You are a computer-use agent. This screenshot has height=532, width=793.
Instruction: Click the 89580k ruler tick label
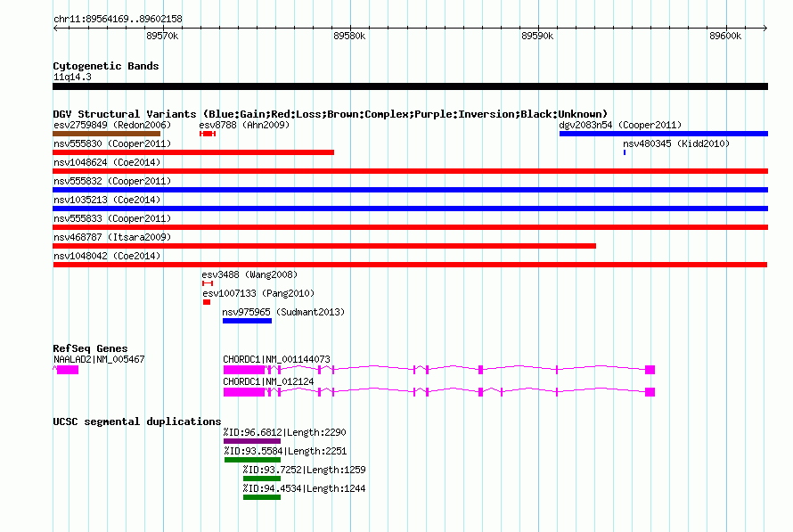349,37
